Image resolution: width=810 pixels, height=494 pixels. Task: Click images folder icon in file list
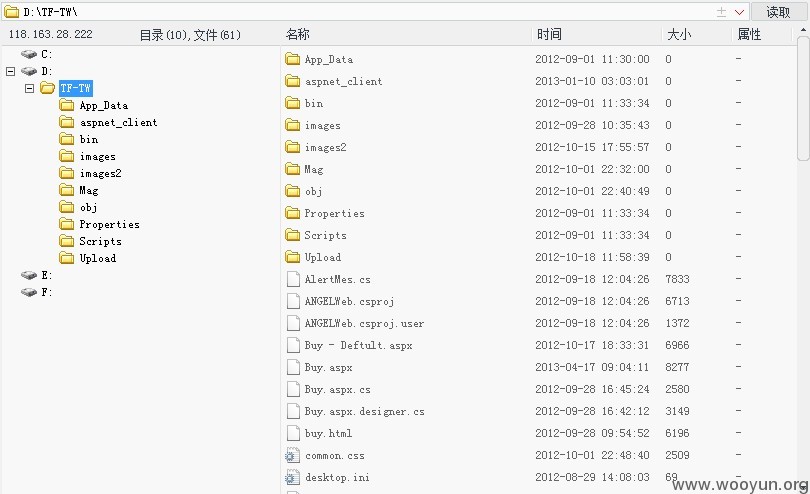[x=292, y=125]
